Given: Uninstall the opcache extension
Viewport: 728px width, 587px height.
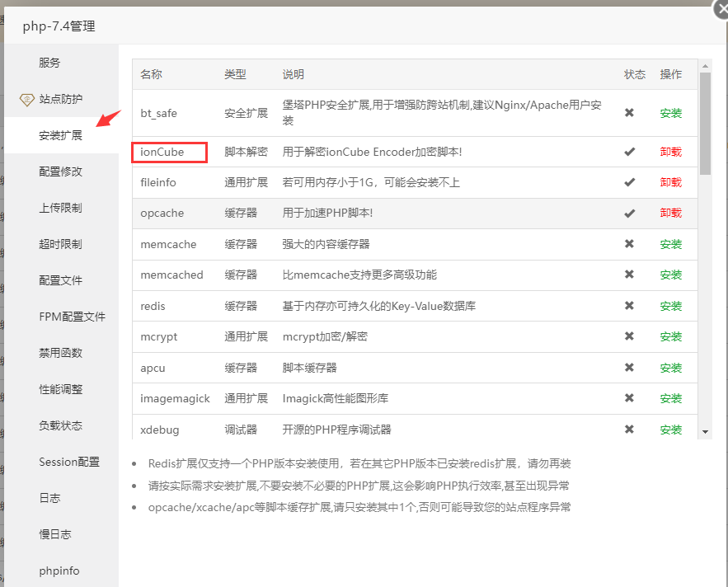Looking at the screenshot, I should [x=671, y=213].
